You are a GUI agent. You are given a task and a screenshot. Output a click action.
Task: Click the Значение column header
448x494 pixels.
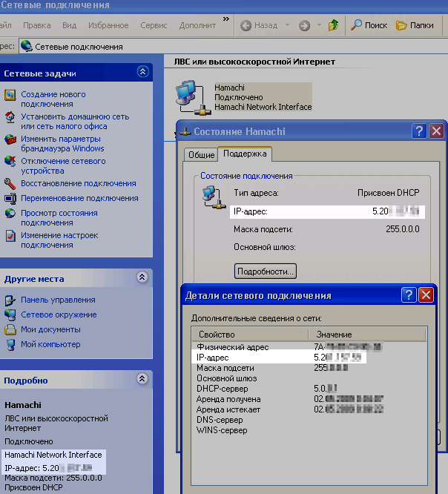(366, 335)
